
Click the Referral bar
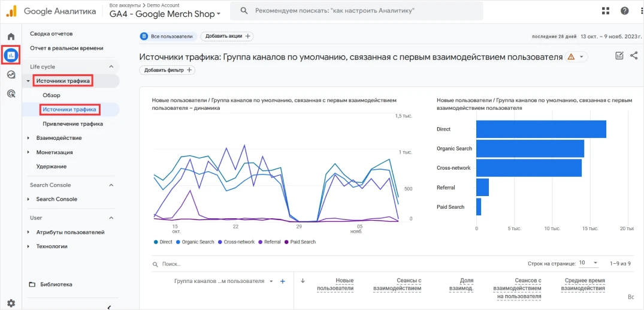pos(483,187)
